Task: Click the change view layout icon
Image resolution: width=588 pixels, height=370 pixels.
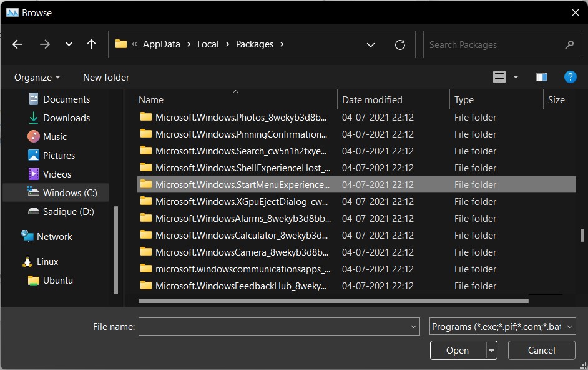Action: click(x=499, y=77)
